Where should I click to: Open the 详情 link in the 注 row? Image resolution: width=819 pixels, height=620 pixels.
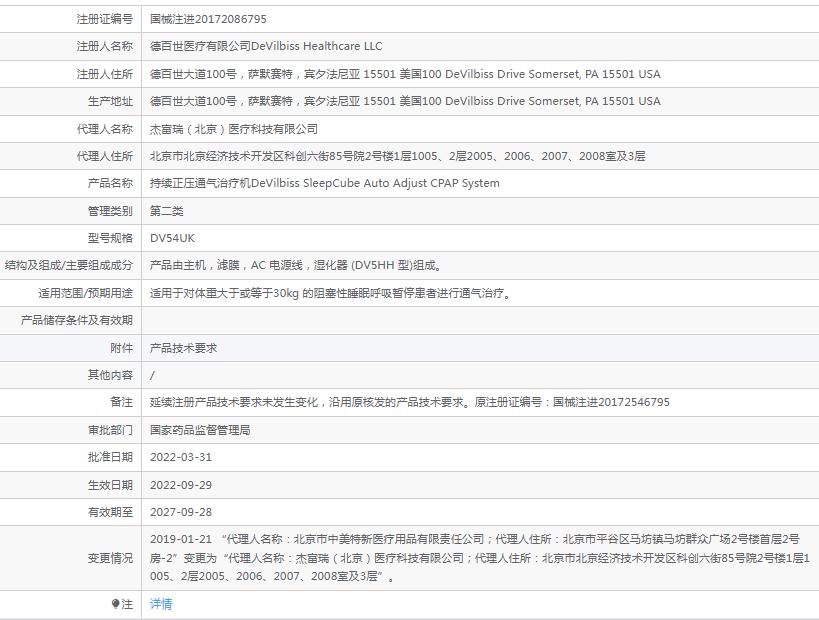[161, 604]
